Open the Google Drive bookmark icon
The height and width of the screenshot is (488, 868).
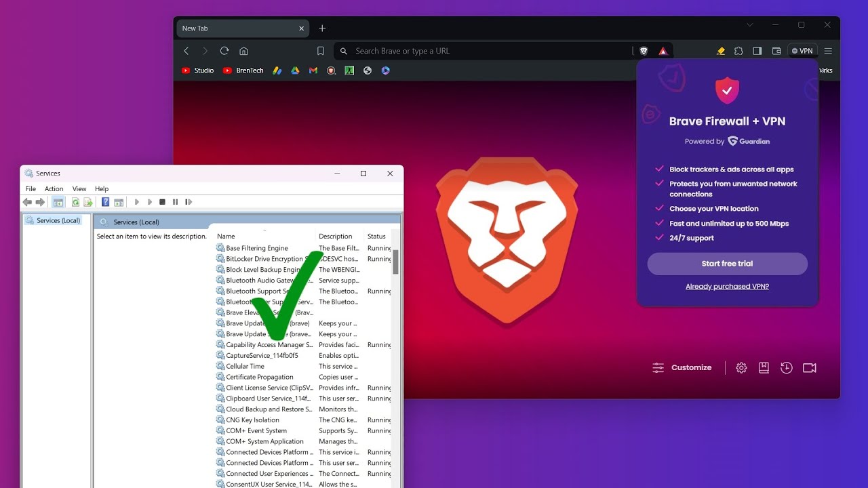(295, 70)
